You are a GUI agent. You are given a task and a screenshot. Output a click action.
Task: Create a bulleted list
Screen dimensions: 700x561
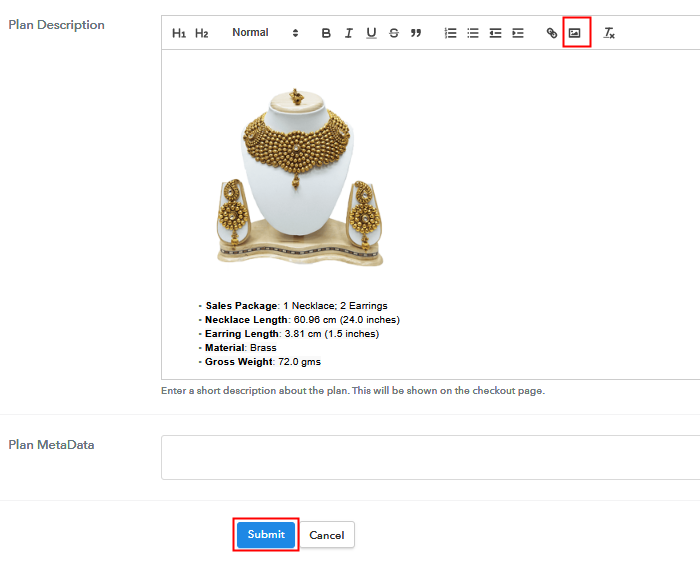pyautogui.click(x=473, y=33)
